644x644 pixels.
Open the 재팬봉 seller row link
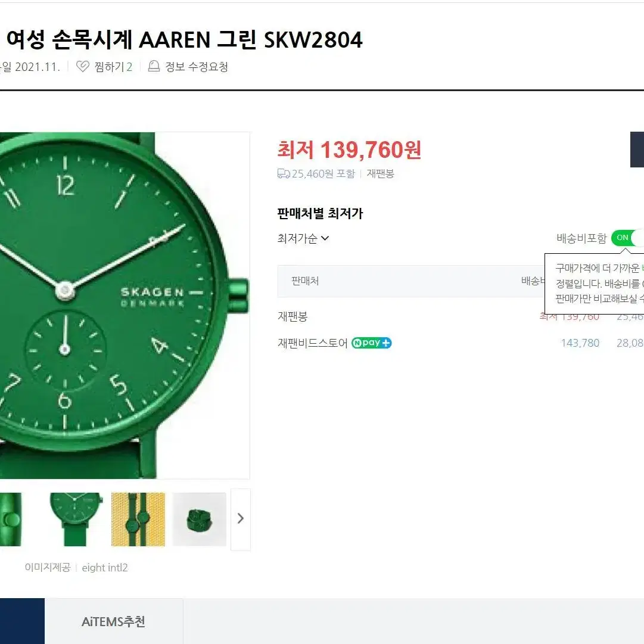293,316
